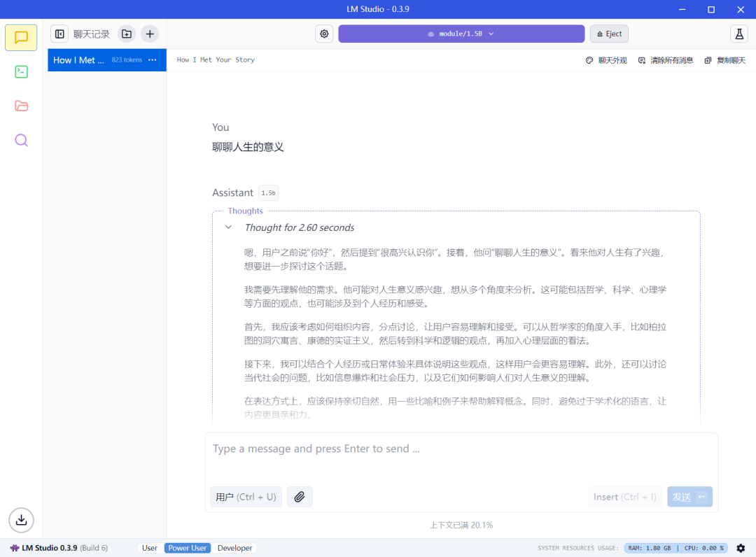756x557 pixels.
Task: Click the 聊天记录 chat history label
Action: 92,34
